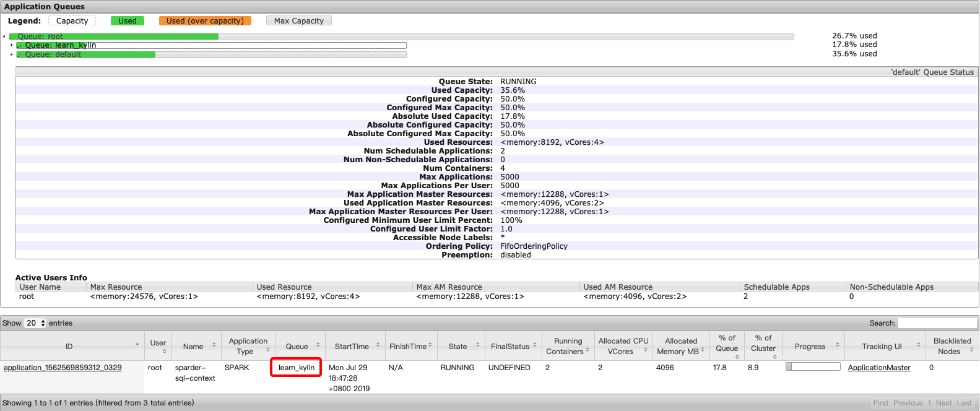Open the Show entries count dropdown
The image size is (980, 411).
coord(35,323)
